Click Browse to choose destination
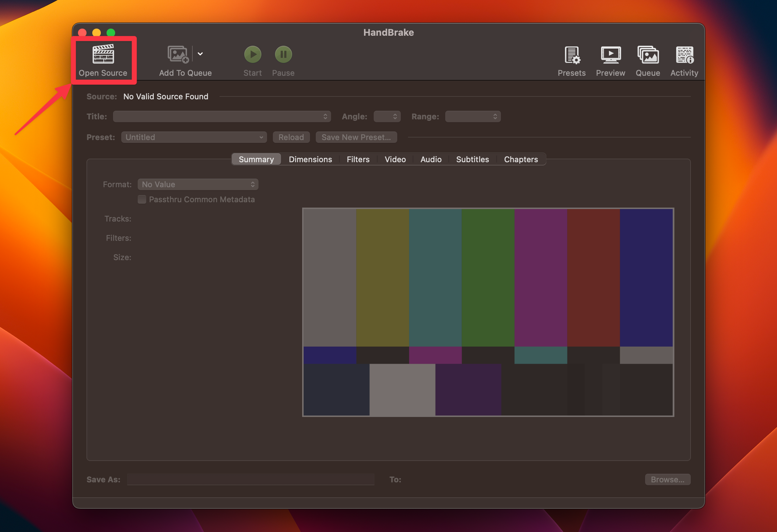This screenshot has height=532, width=777. 667,479
